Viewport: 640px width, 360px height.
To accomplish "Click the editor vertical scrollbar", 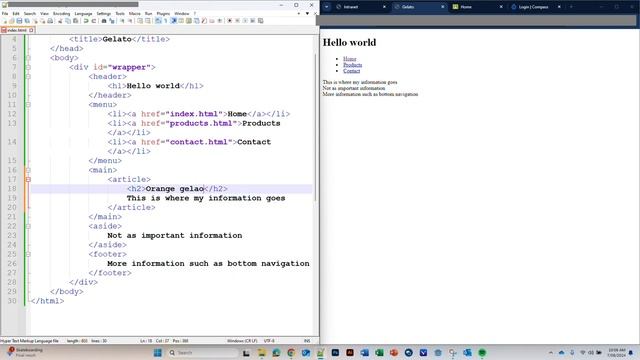I will (315, 127).
